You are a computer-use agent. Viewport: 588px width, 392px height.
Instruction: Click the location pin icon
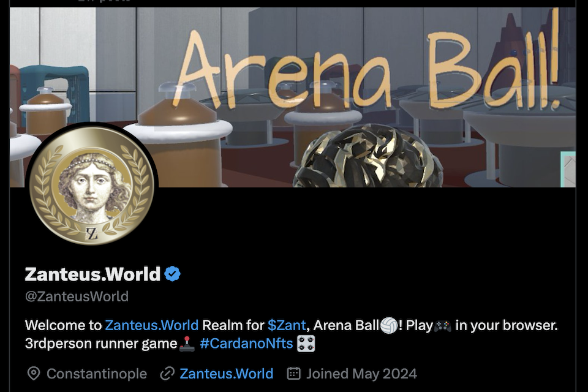tap(34, 374)
